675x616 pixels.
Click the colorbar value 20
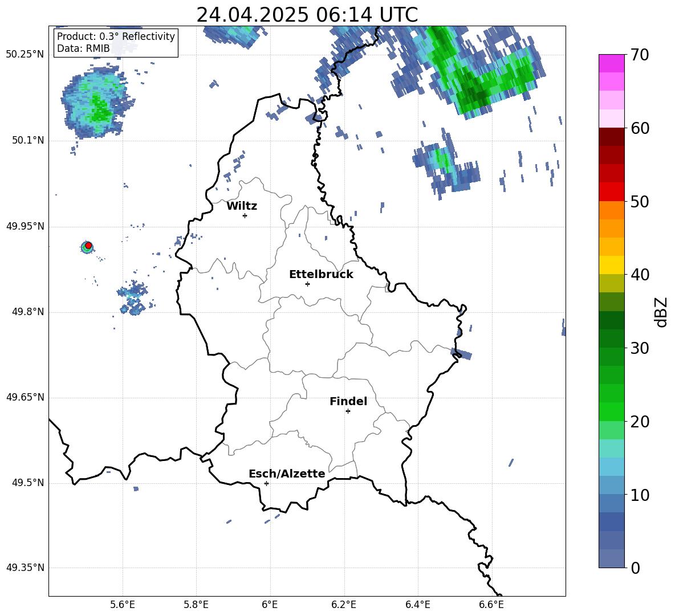(x=640, y=422)
